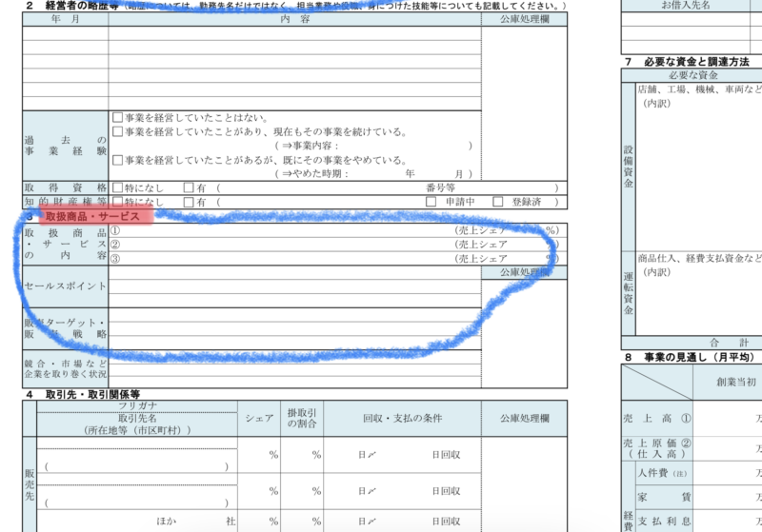
Task: Click the 取扱商品 item ① entry line
Action: [287, 230]
